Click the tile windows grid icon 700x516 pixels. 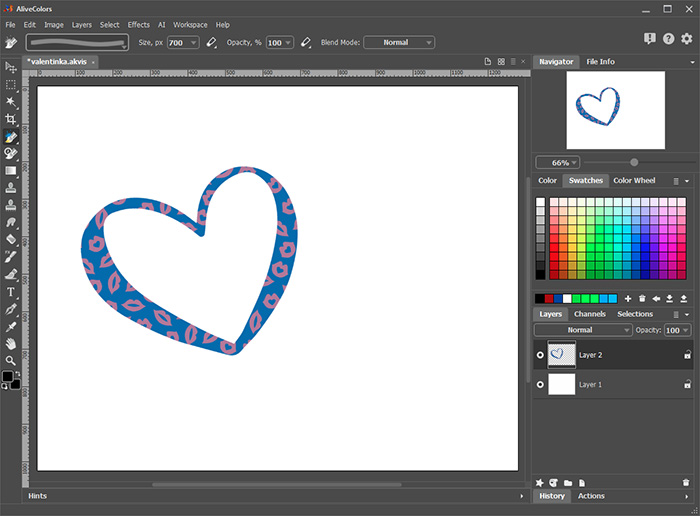tap(501, 62)
